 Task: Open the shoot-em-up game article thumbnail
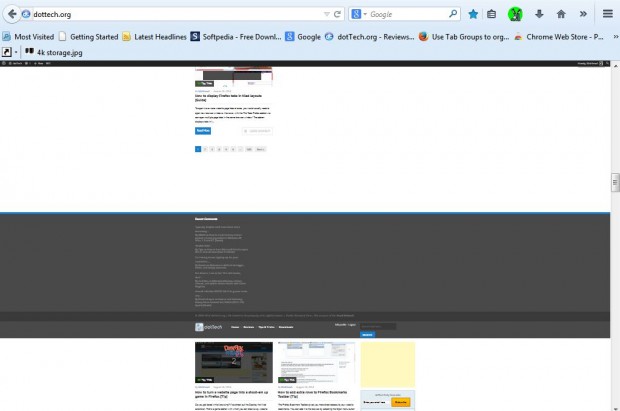coord(234,362)
